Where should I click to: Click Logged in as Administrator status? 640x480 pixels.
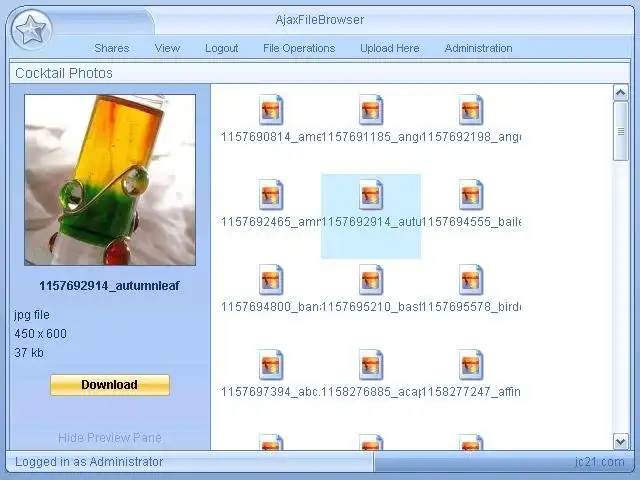click(x=89, y=462)
